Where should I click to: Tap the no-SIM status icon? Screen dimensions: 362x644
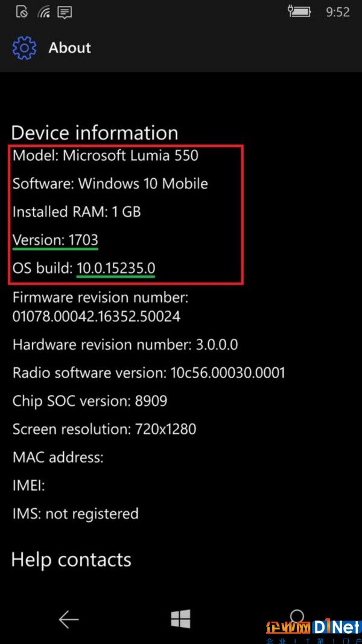[22, 12]
